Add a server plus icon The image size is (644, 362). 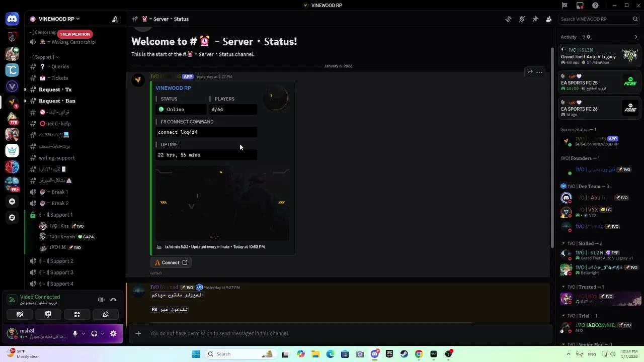tap(12, 202)
